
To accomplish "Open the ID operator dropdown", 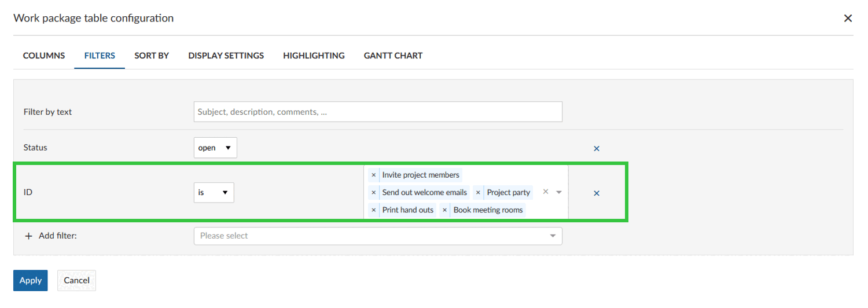I will [214, 193].
